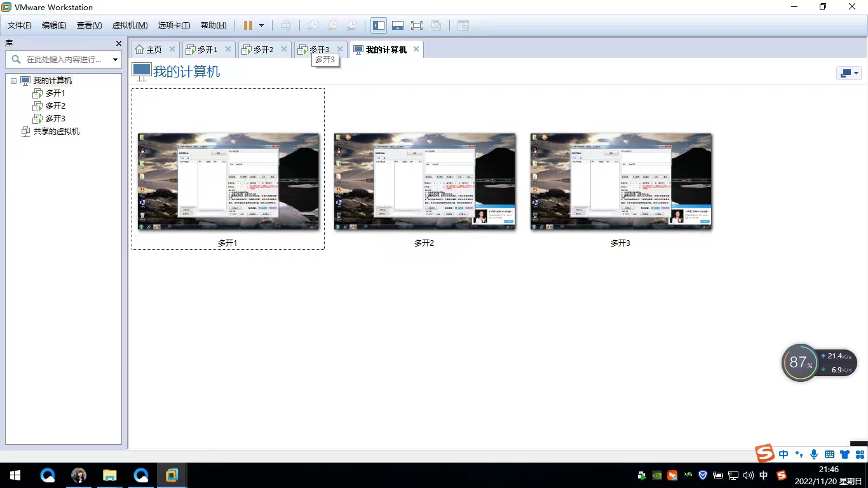Click the 多开3 label under the thumbnail
This screenshot has height=488, width=868.
(620, 243)
